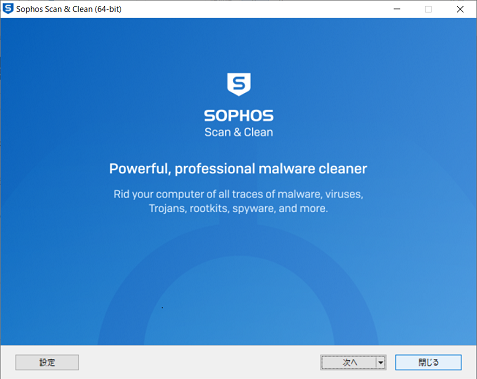Click the greyed-out maximize window button
This screenshot has height=379, width=477.
point(428,9)
